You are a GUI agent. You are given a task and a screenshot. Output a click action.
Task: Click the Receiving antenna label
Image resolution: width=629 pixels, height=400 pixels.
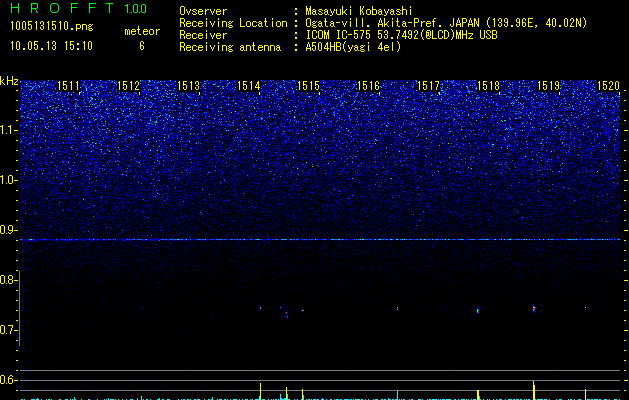pyautogui.click(x=230, y=47)
